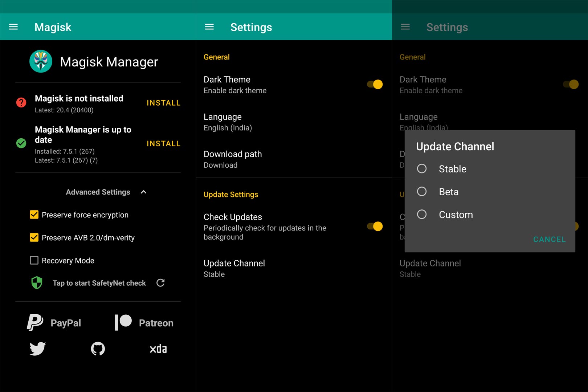
Task: Click 'Settings' title in middle app bar
Action: click(251, 27)
